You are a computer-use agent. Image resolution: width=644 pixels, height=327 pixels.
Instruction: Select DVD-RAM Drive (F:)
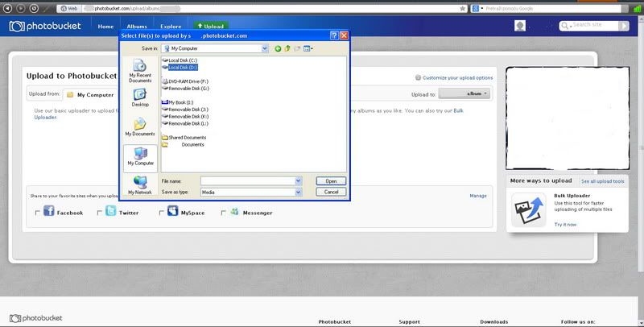(185, 81)
